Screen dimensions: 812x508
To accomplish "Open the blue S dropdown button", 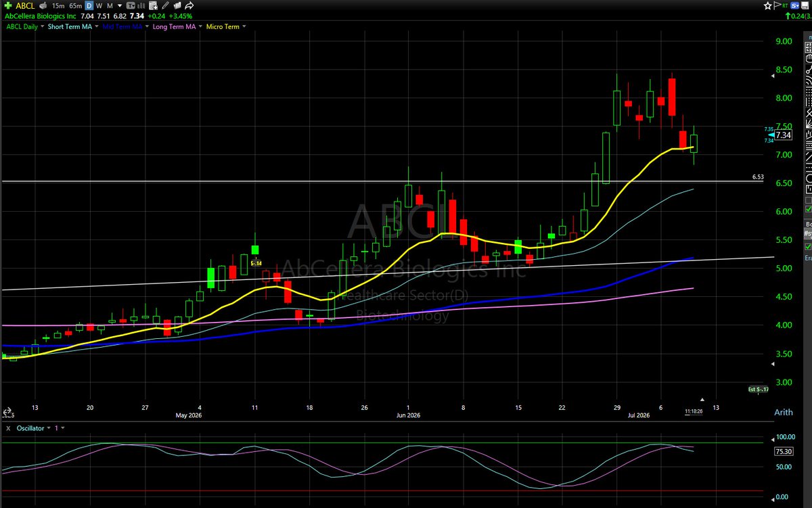I will [795, 5].
